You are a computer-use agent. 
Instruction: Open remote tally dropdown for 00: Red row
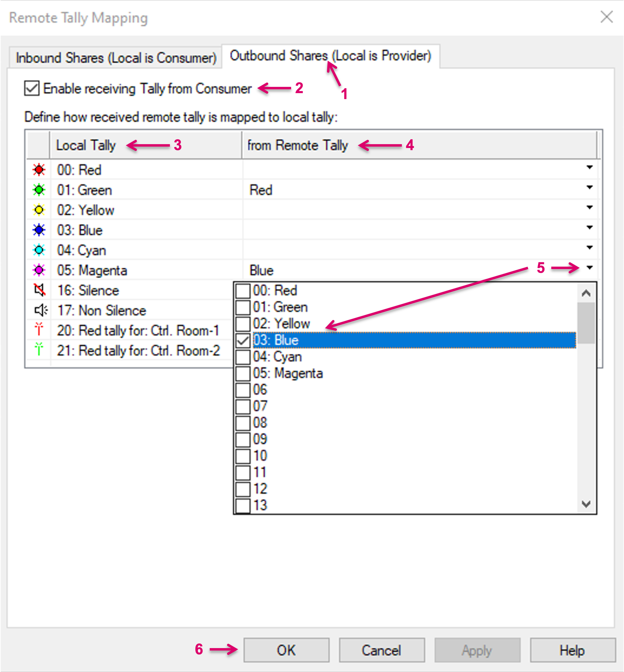[590, 167]
